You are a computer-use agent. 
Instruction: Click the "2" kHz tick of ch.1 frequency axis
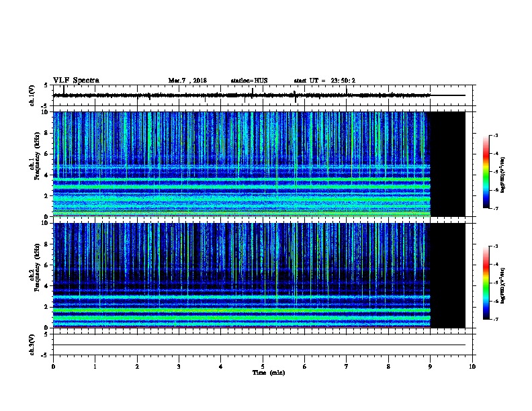47,195
